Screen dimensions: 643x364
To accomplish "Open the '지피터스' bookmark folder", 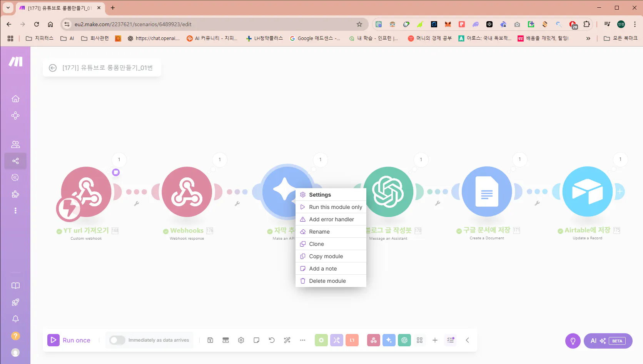I will [40, 38].
